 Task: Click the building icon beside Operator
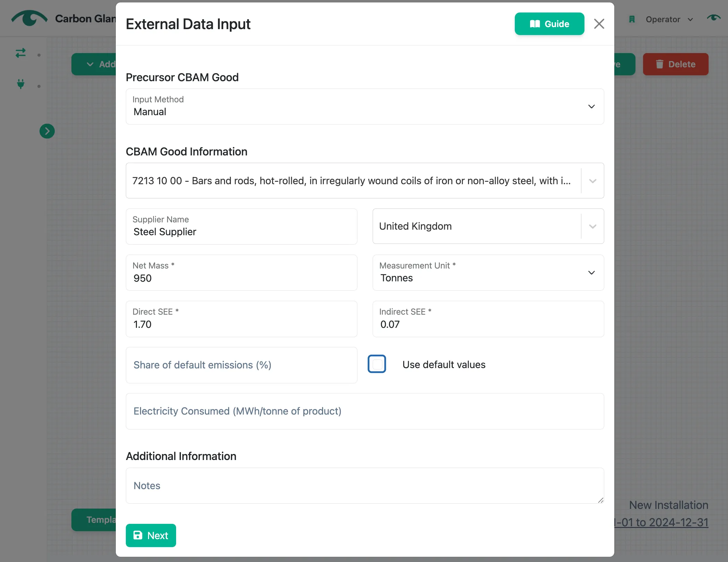point(632,19)
